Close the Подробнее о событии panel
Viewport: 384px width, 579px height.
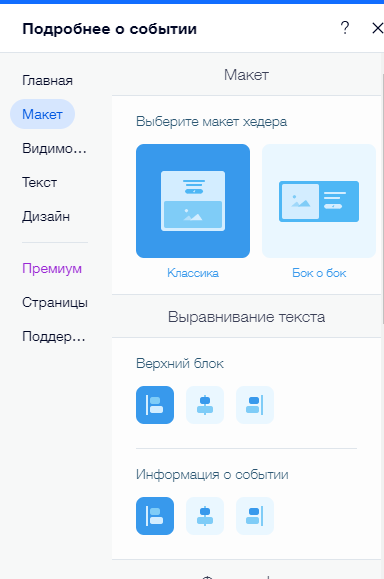pyautogui.click(x=377, y=28)
